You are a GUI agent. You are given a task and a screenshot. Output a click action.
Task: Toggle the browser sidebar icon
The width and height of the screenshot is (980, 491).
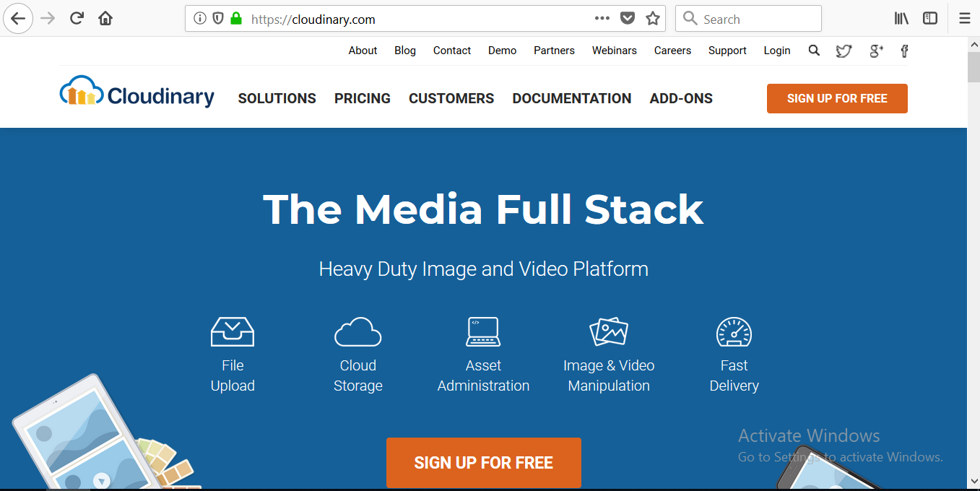pyautogui.click(x=930, y=19)
